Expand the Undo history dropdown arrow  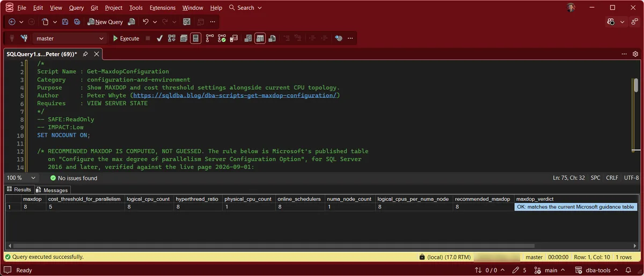[x=154, y=22]
